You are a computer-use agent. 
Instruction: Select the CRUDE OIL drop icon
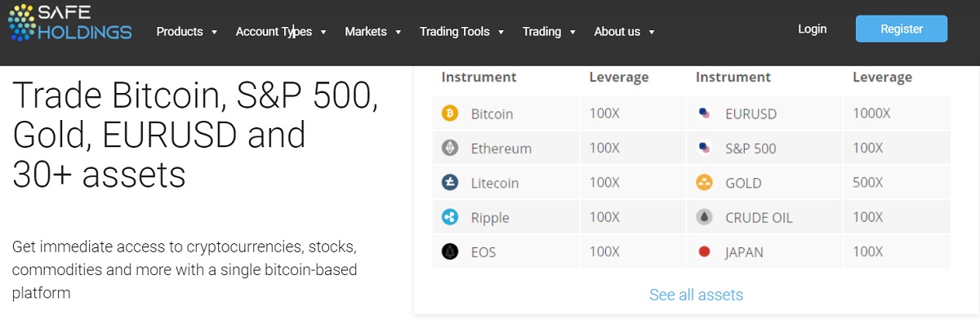point(705,217)
